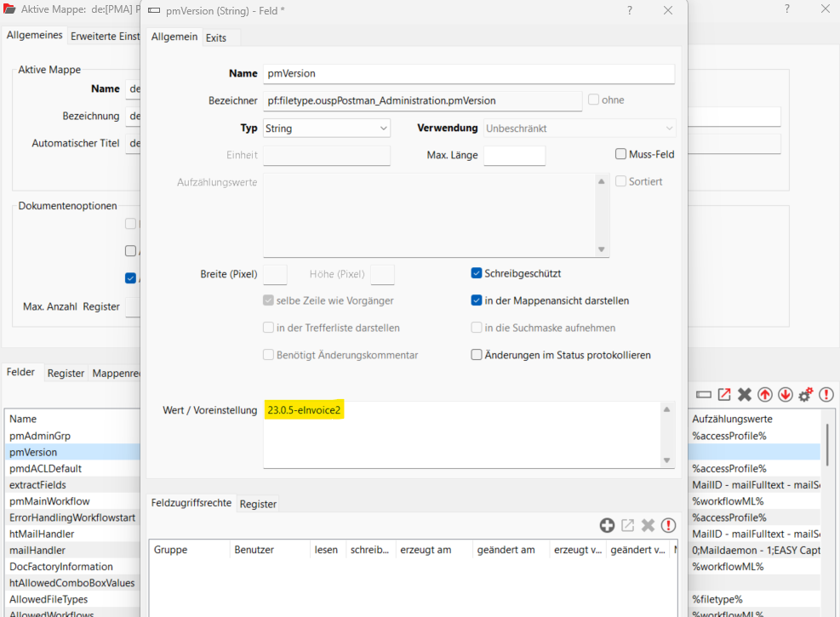The image size is (840, 617).
Task: Select pmdACLDefault row in field list
Action: 72,468
